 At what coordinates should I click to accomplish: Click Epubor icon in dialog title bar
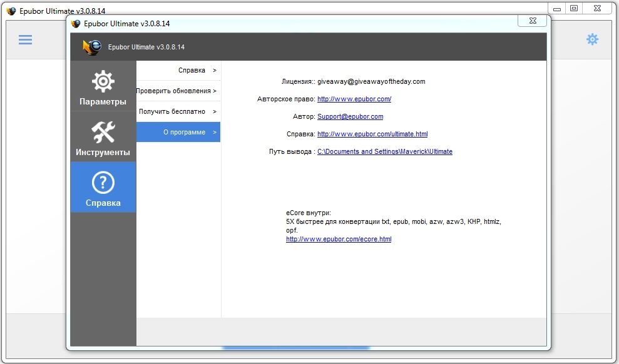(75, 24)
